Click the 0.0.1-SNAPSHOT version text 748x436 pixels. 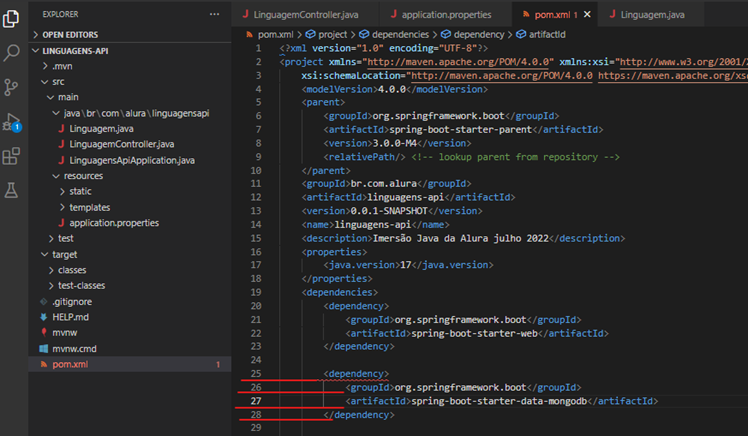pyautogui.click(x=389, y=211)
